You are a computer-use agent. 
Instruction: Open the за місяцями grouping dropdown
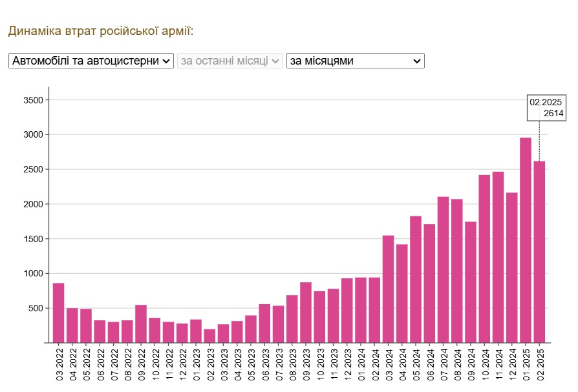(x=355, y=61)
